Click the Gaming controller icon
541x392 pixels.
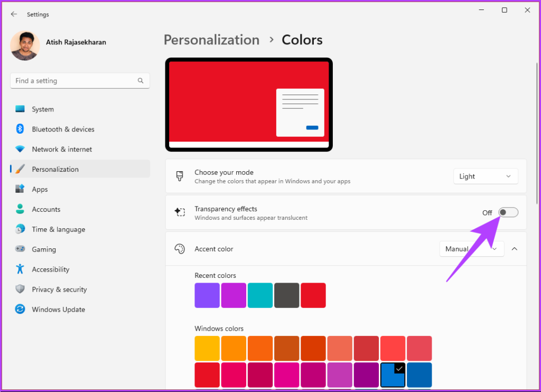pos(20,249)
